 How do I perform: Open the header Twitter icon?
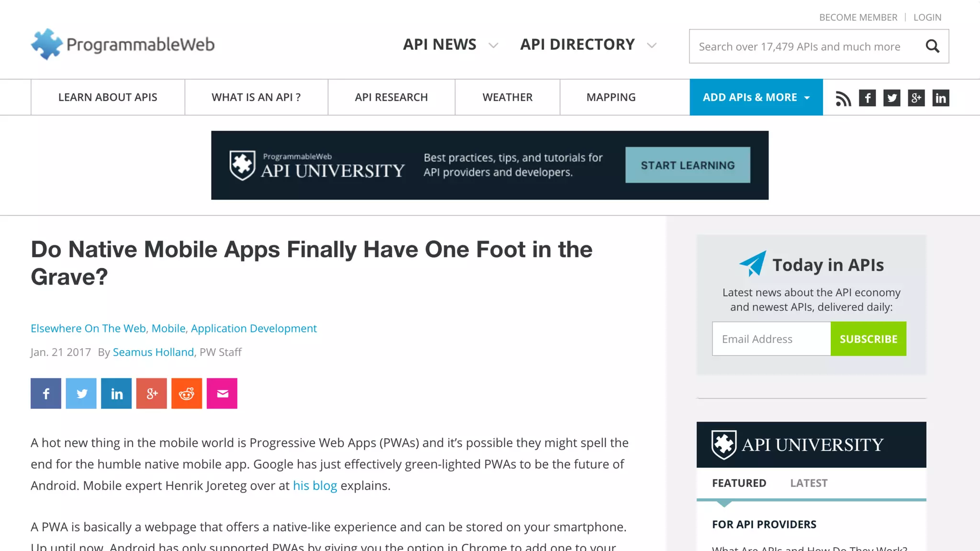[891, 98]
